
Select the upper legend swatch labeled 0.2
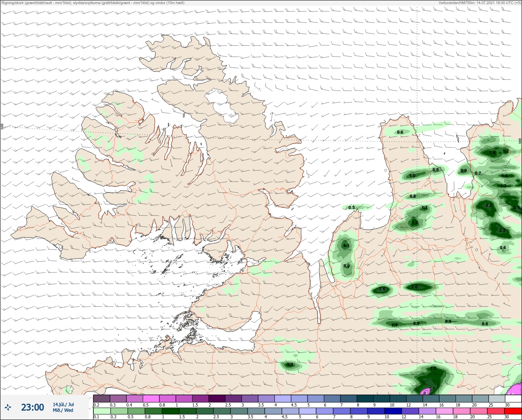pyautogui.click(x=102, y=398)
